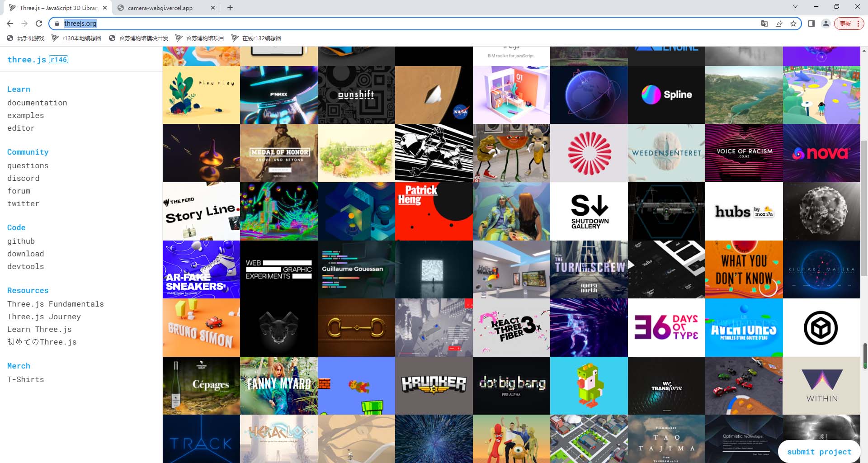Open the hubs by mozilla thumbnail

coord(744,211)
